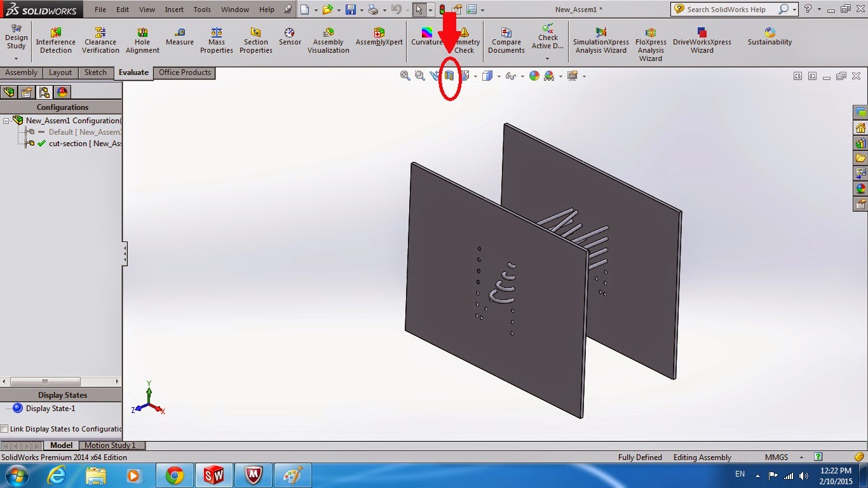Open Google Chrome from the taskbar
Screen dimensions: 868x488
(174, 475)
